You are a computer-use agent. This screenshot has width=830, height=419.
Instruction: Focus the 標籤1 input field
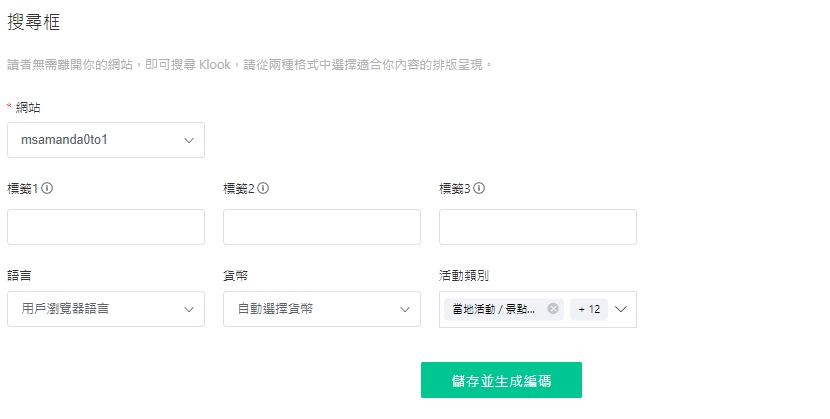(x=106, y=227)
